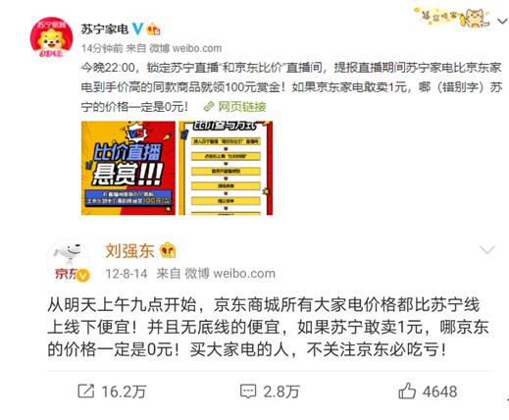Click the blue V verification badge

[137, 29]
